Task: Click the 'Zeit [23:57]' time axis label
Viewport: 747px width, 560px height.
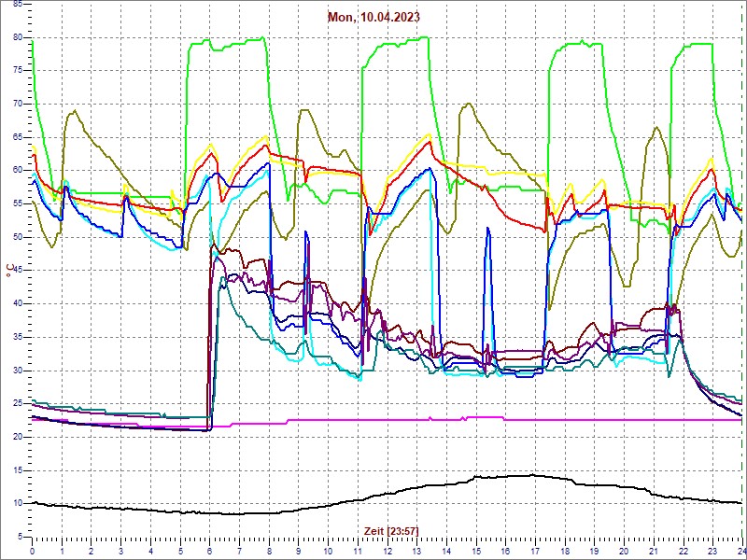Action: [391, 531]
